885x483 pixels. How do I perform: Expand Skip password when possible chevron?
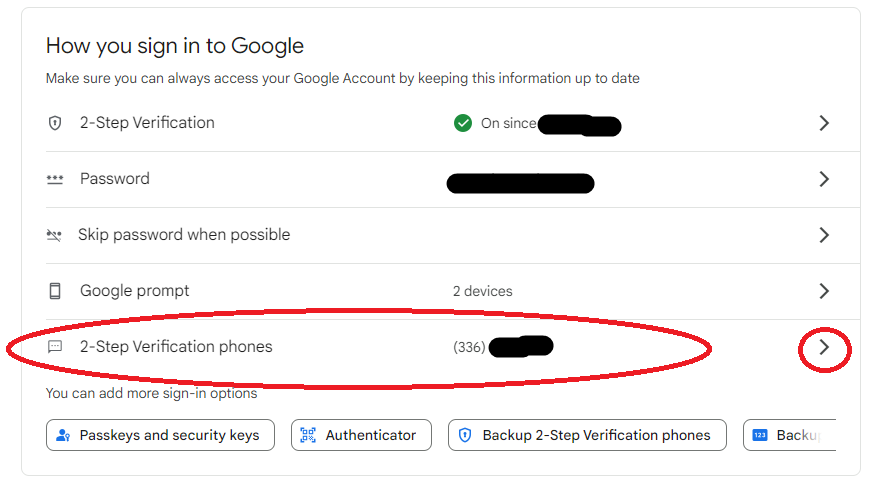pyautogui.click(x=824, y=235)
